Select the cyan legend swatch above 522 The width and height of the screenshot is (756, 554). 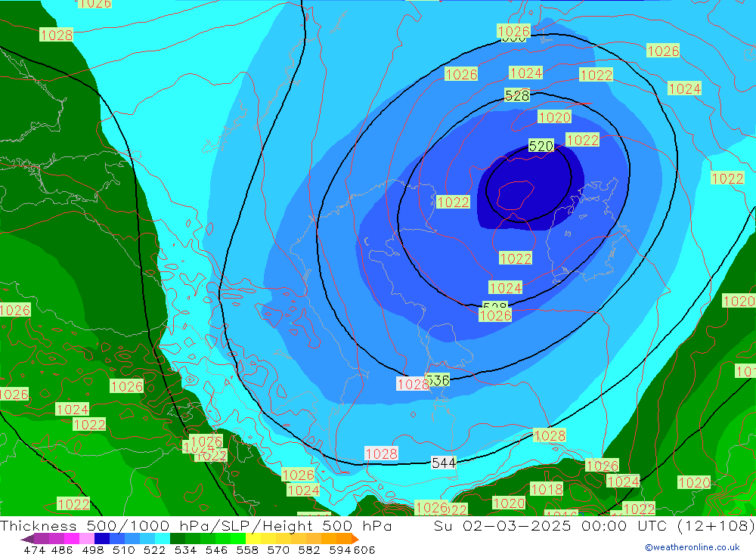point(163,539)
